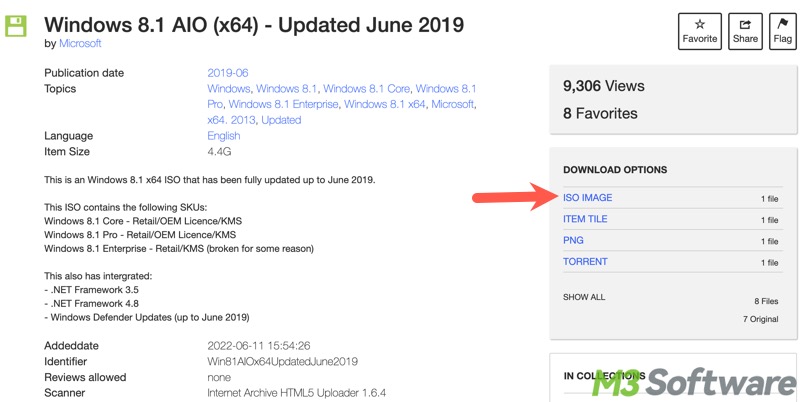
Task: Select the ITEM TILE download option
Action: tap(585, 219)
